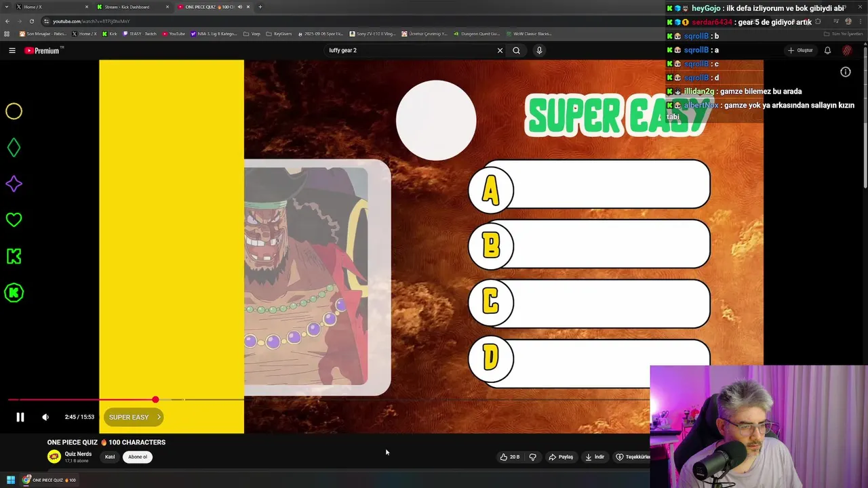The image size is (868, 488).
Task: Open the Ücretsiz Çevrimiçi bookmark
Action: coord(425,34)
